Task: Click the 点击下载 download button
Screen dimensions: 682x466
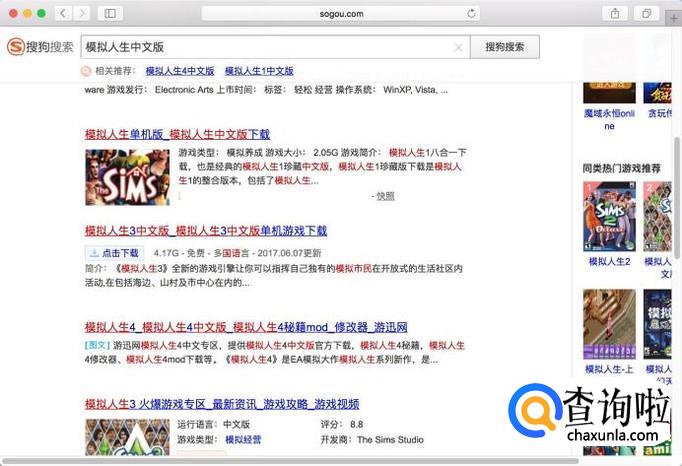Action: pyautogui.click(x=114, y=253)
